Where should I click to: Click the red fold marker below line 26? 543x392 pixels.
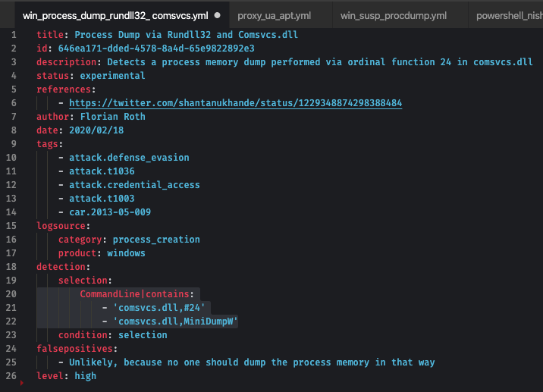22,383
